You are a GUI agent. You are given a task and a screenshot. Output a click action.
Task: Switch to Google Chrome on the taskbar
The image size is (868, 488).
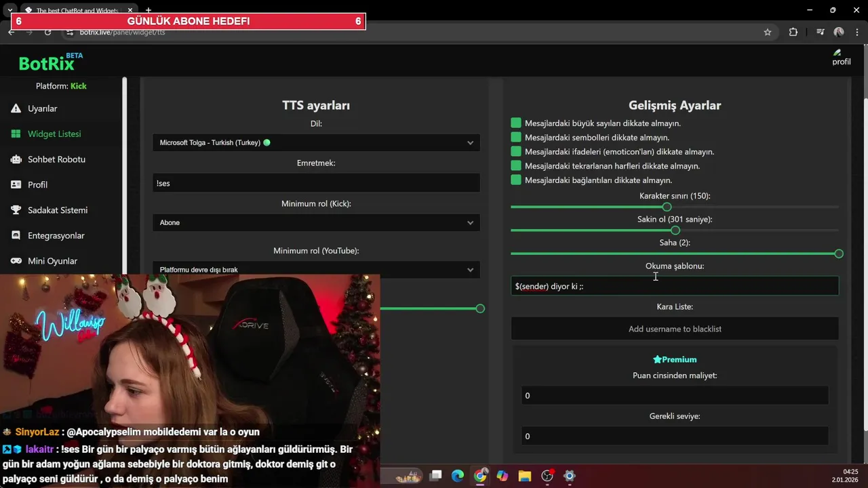click(x=480, y=476)
